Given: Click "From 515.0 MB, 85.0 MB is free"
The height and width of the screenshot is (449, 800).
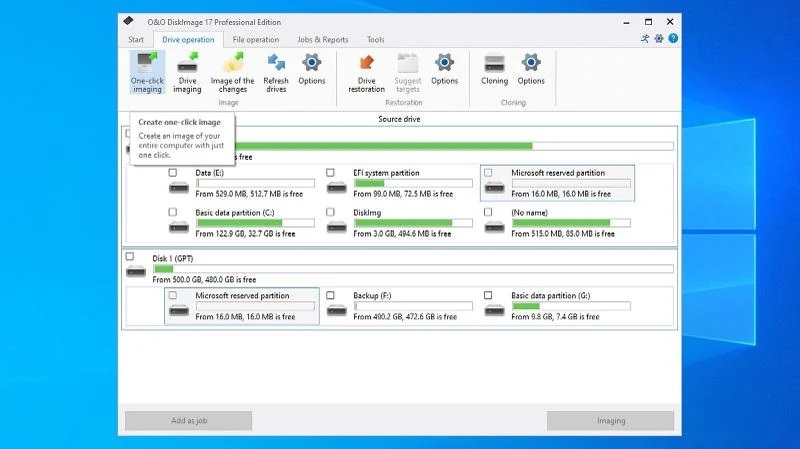Looking at the screenshot, I should tap(563, 234).
